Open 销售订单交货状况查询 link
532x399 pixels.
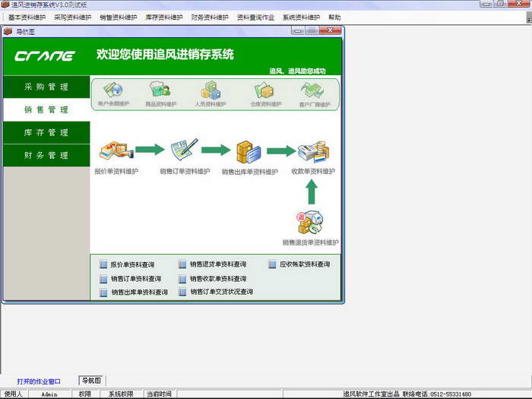[222, 292]
